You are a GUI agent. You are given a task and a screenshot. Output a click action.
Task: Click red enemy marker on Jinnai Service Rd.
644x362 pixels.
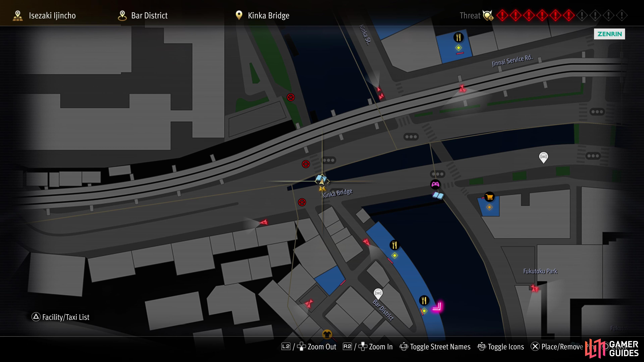[x=462, y=89]
